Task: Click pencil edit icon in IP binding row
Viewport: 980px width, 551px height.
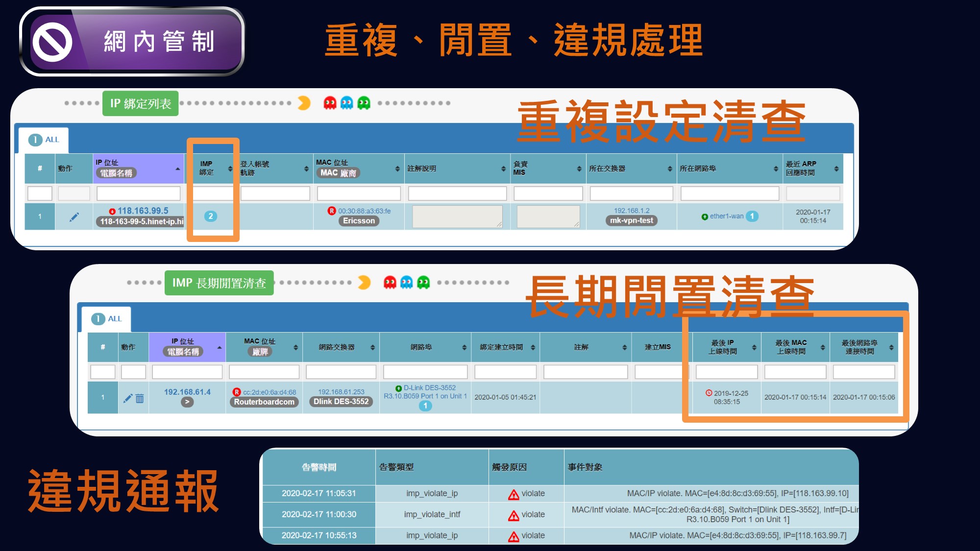Action: point(74,217)
